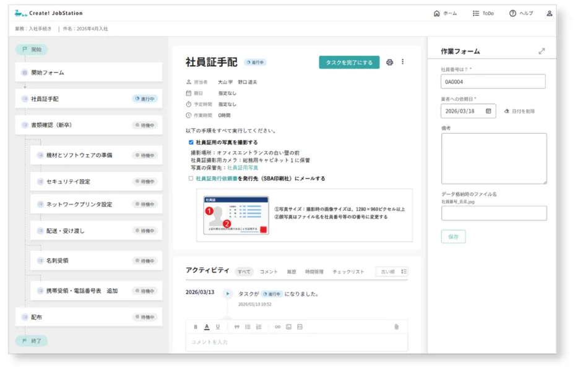Click the コメントを入力 comment box
588x378 pixels.
click(296, 342)
